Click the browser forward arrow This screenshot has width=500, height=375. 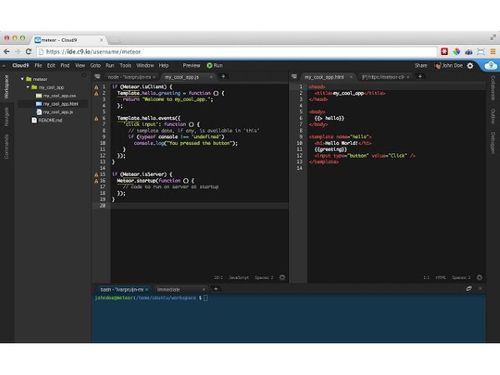(18, 51)
